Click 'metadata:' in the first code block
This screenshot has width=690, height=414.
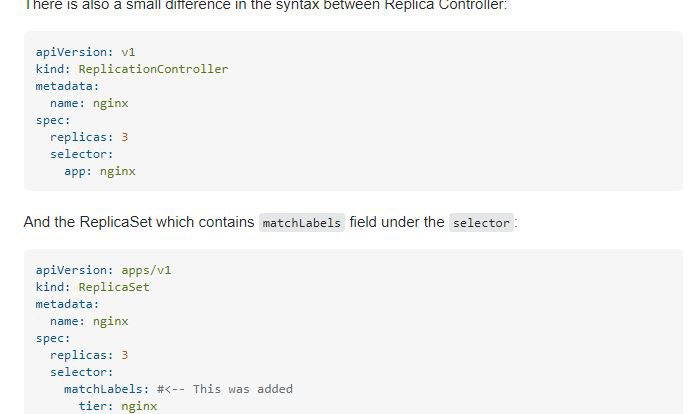[68, 86]
